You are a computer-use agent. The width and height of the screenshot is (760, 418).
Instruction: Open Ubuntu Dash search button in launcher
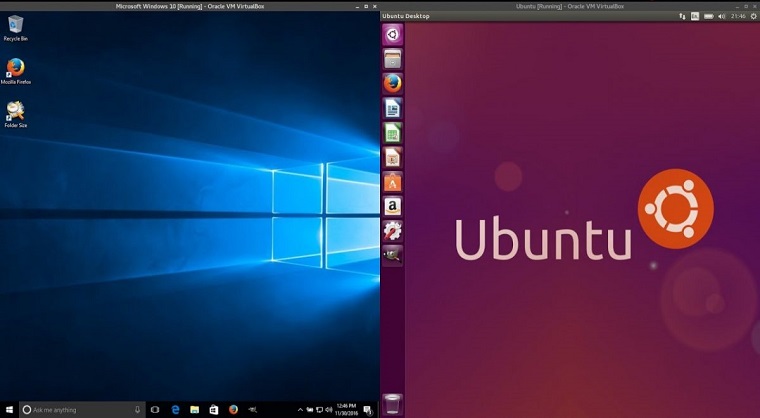click(x=393, y=34)
